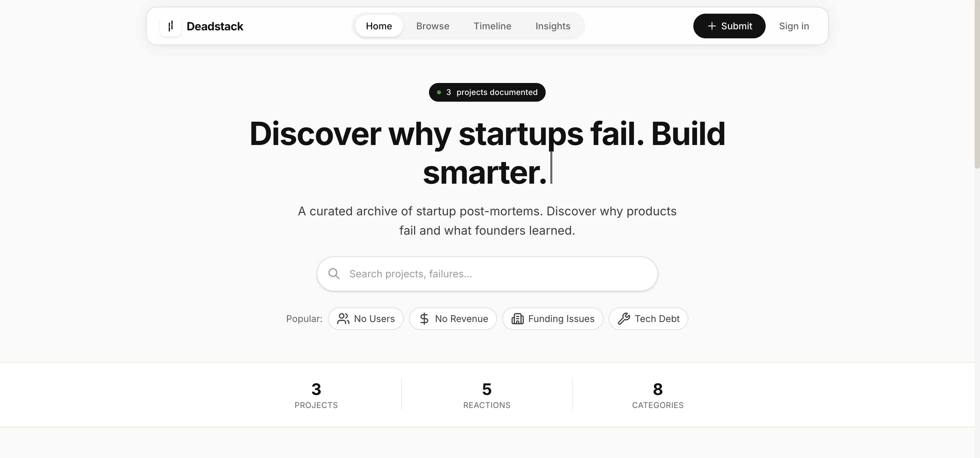The image size is (980, 458).
Task: Click the Deadstack logo icon
Action: coord(170,26)
